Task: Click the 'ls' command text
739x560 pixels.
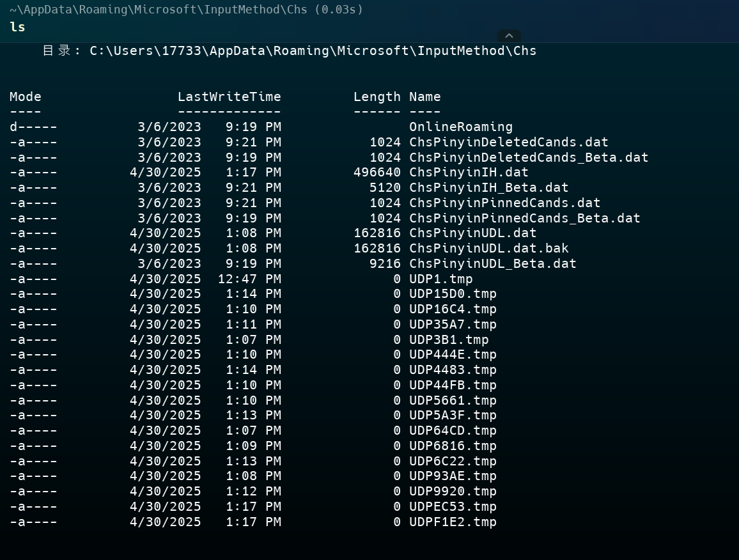Action: pos(17,27)
